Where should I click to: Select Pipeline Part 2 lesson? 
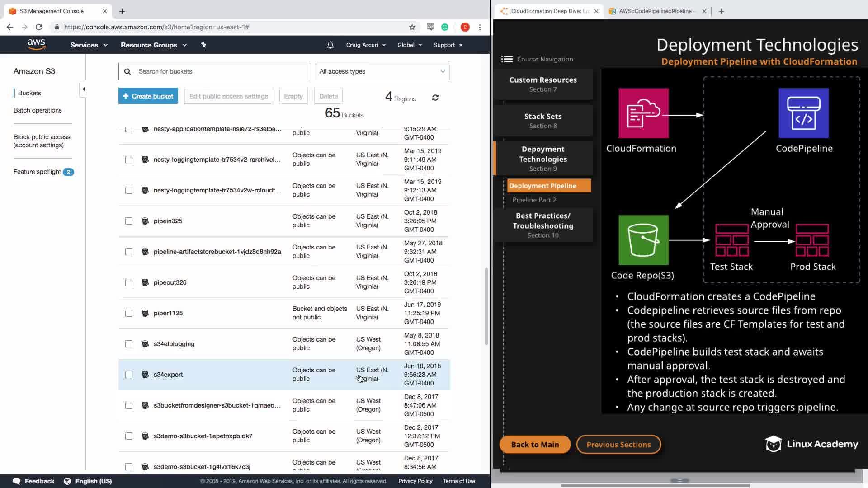click(534, 200)
